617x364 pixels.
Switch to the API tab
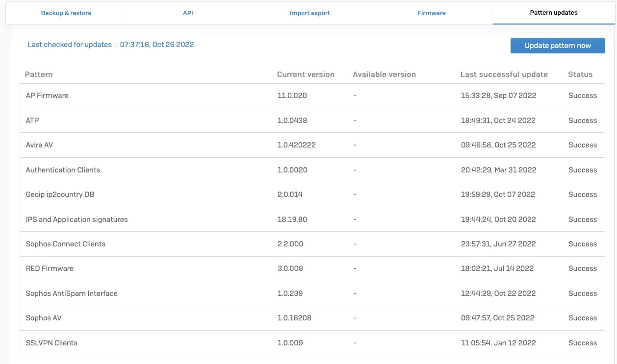click(188, 13)
